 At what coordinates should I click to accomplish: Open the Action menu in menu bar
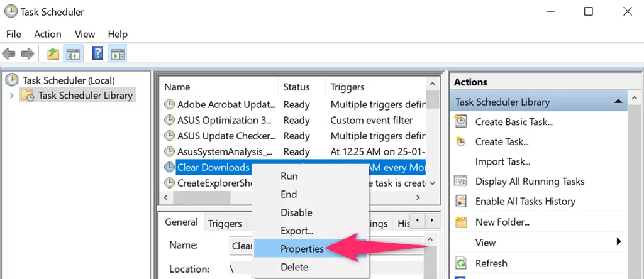[48, 34]
